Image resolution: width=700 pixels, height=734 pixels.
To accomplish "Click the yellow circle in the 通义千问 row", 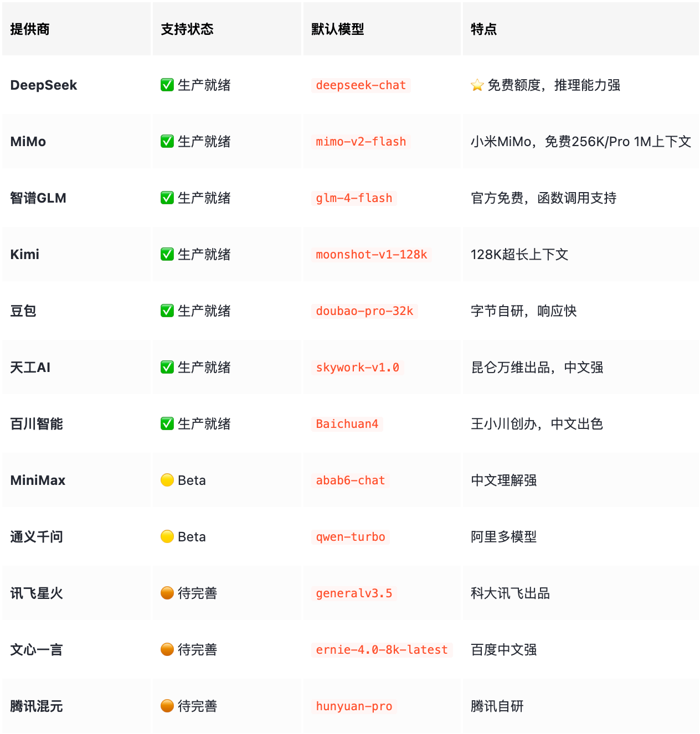I will (167, 536).
